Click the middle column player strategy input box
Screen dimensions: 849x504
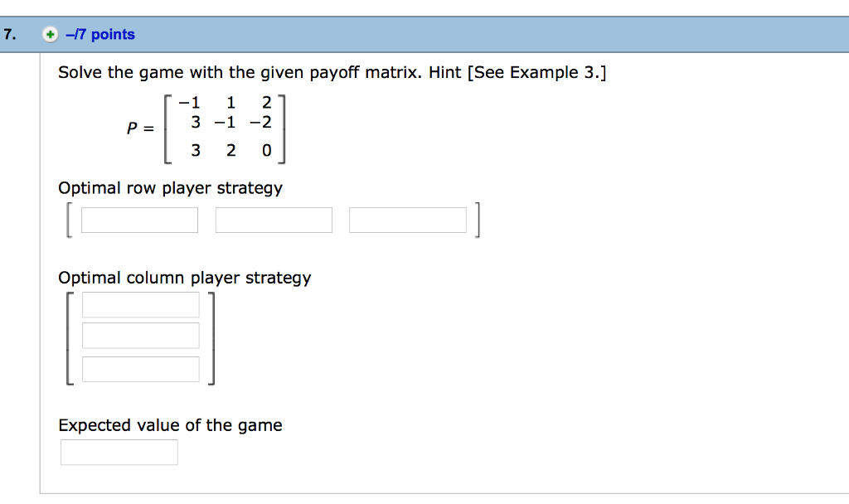(140, 335)
